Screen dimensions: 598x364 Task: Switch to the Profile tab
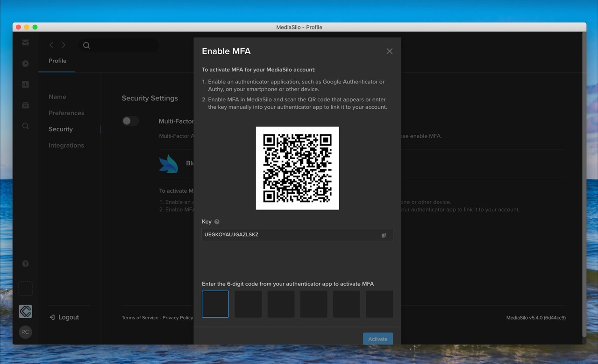tap(57, 61)
